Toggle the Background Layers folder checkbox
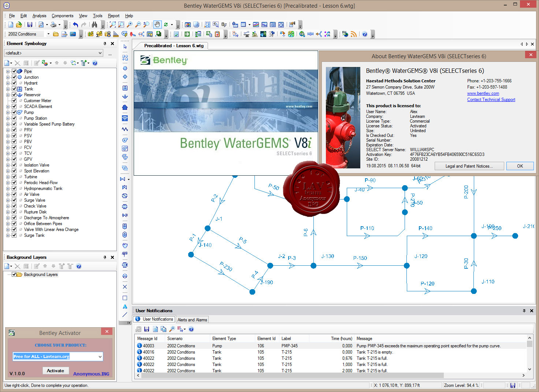Screen dimensions: 539x392 point(14,275)
